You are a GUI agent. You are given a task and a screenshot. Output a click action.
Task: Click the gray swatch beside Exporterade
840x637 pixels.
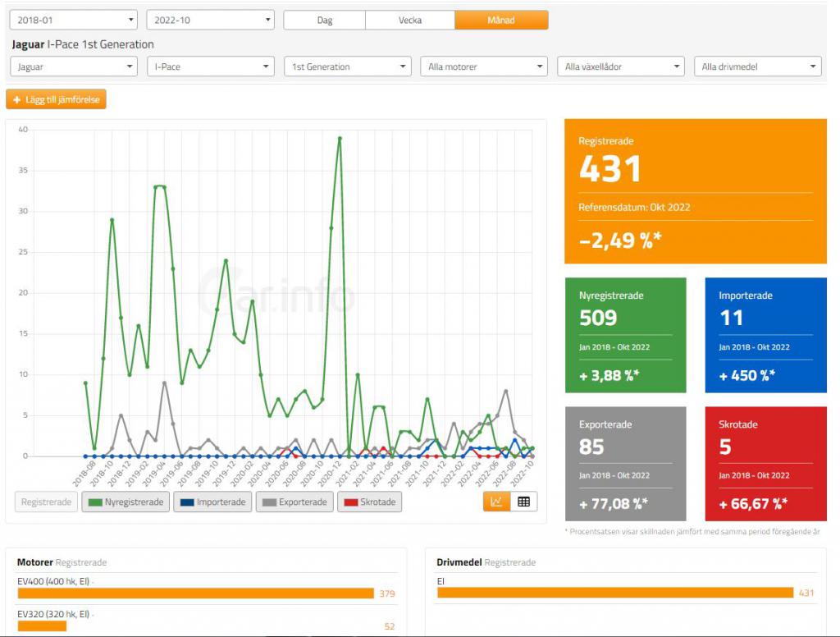(269, 502)
